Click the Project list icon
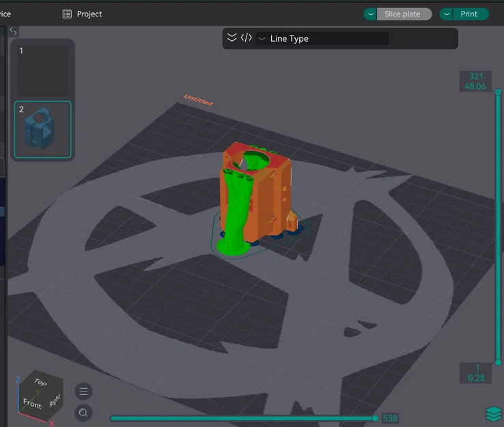 click(x=67, y=14)
